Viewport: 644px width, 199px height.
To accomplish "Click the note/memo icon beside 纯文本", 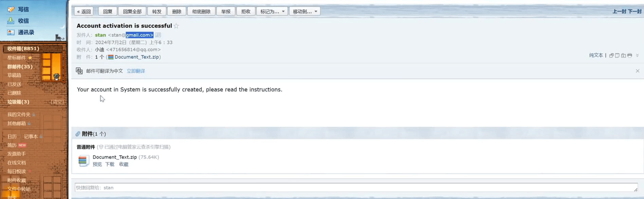I will [x=617, y=55].
